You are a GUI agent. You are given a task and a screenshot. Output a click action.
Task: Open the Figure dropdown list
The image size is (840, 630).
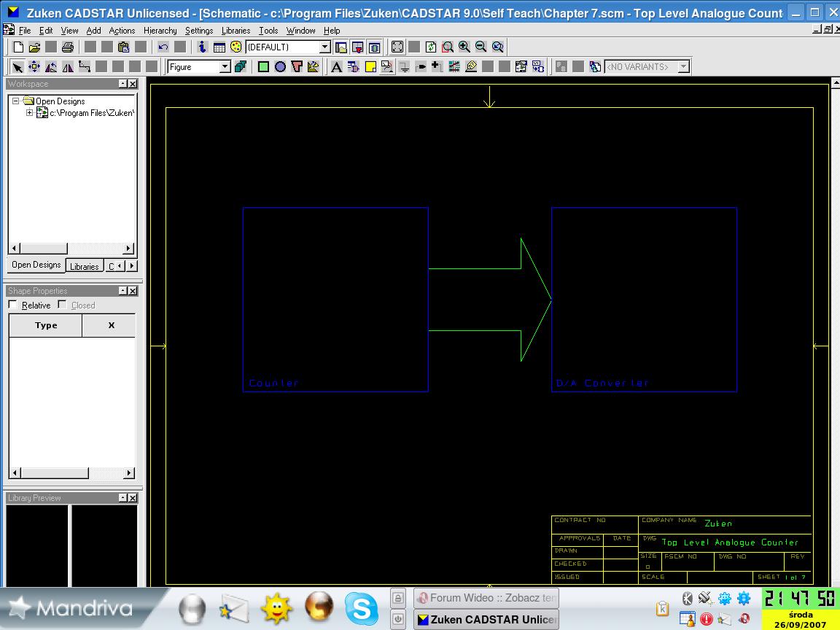[x=225, y=67]
